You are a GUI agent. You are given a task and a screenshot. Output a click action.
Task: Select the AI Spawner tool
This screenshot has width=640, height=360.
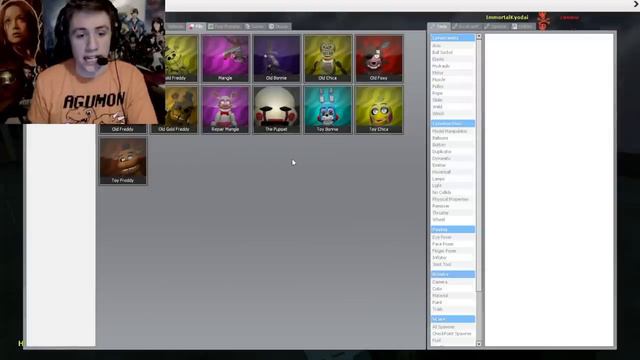tap(453, 327)
